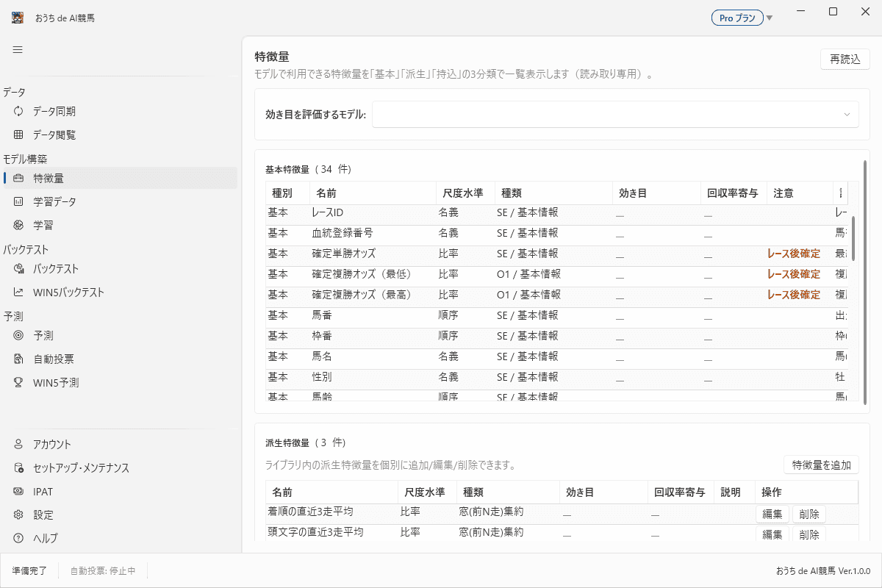Click the WIN5バックテスト line chart icon
Viewport: 882px width, 588px height.
click(18, 292)
